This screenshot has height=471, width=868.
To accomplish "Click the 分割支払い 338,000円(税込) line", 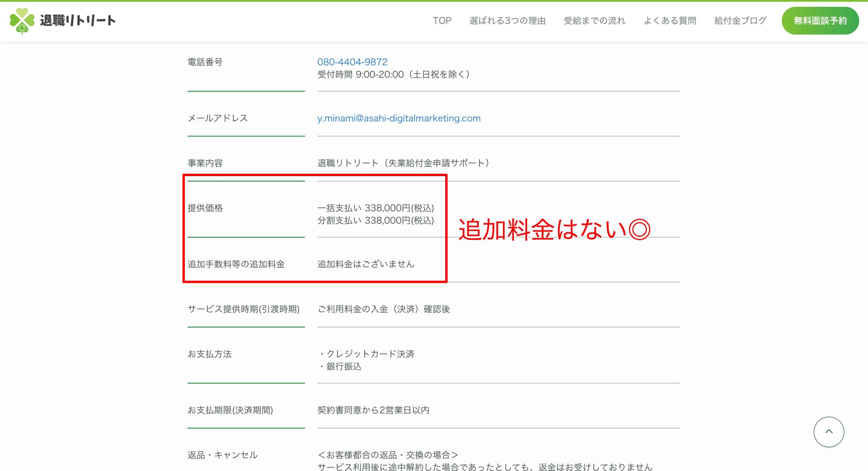I will click(376, 221).
